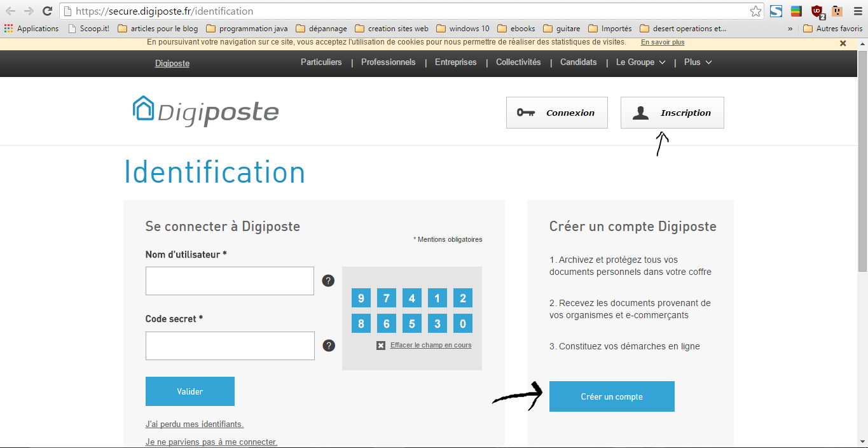Open 'guitare' bookmark folder
The image size is (868, 448).
tap(561, 29)
